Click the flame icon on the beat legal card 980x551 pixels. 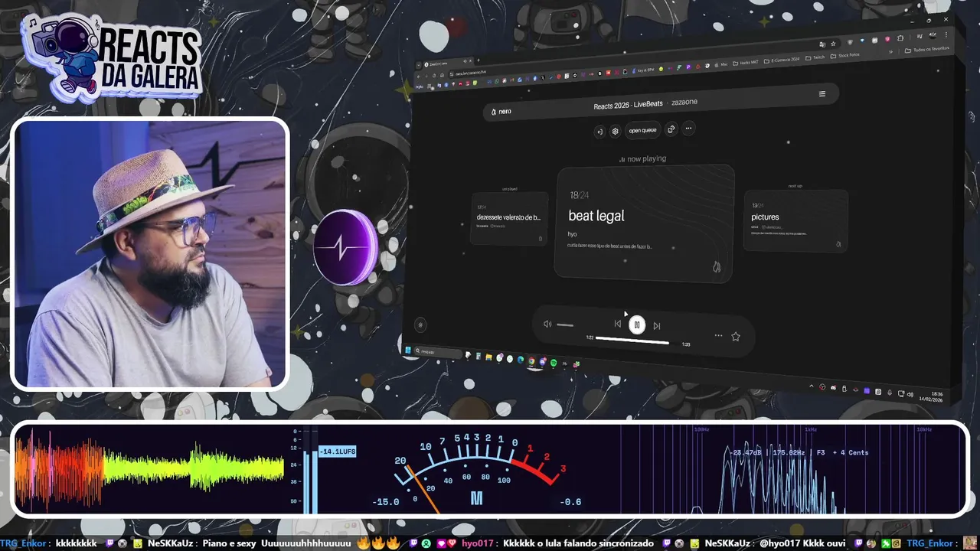point(716,266)
